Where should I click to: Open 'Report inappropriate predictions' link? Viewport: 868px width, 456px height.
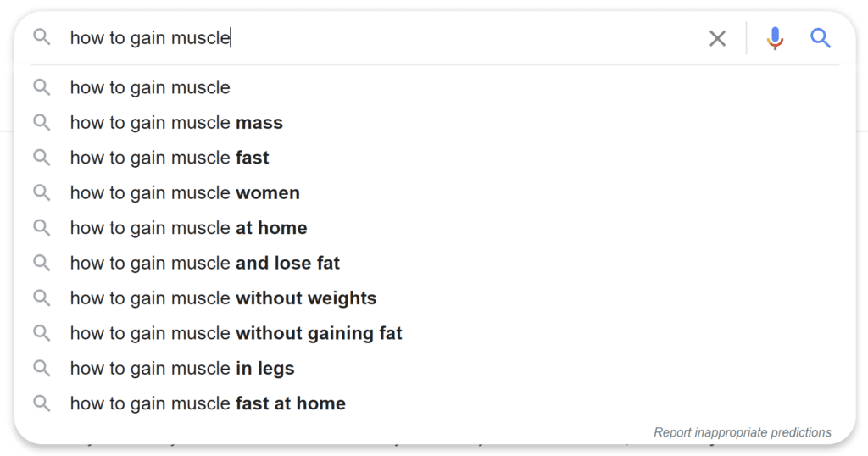tap(743, 432)
